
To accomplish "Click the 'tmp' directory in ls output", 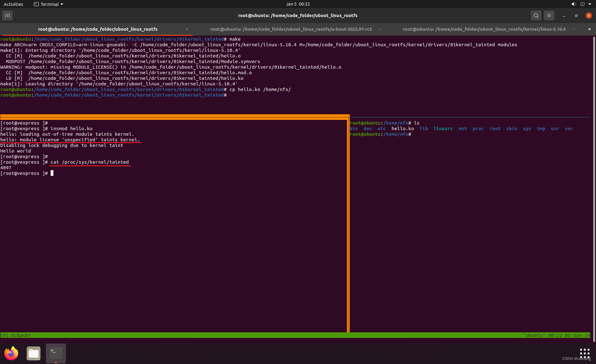I will (541, 129).
